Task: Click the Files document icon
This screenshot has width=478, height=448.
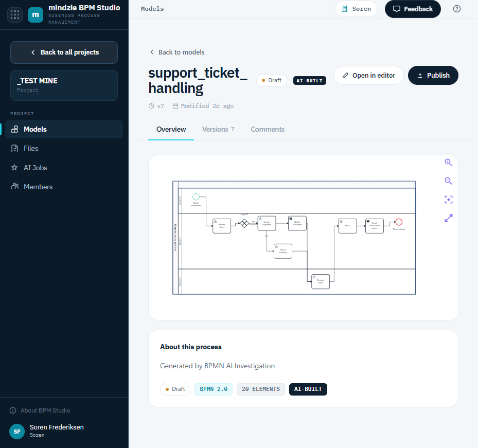Action: click(14, 149)
